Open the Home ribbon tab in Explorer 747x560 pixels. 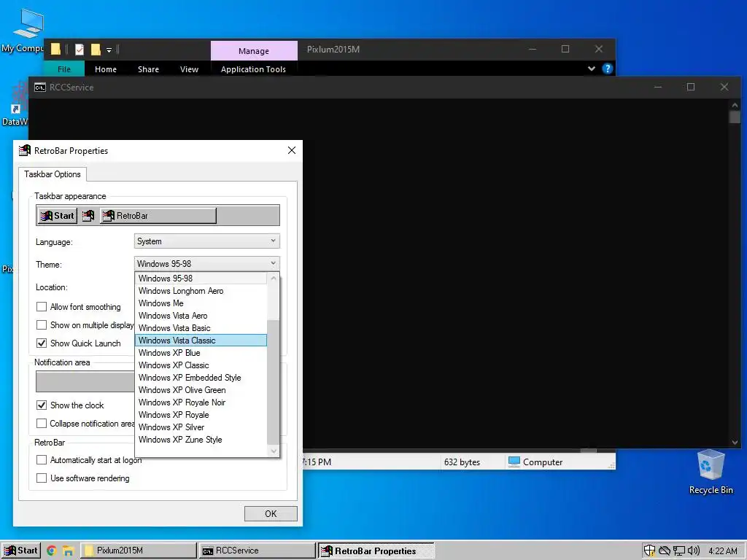(105, 69)
